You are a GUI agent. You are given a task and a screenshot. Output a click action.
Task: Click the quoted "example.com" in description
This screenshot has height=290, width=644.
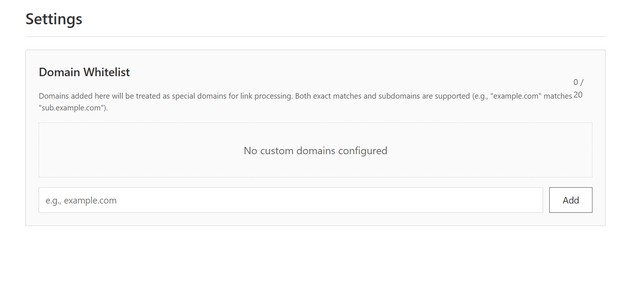(x=516, y=96)
